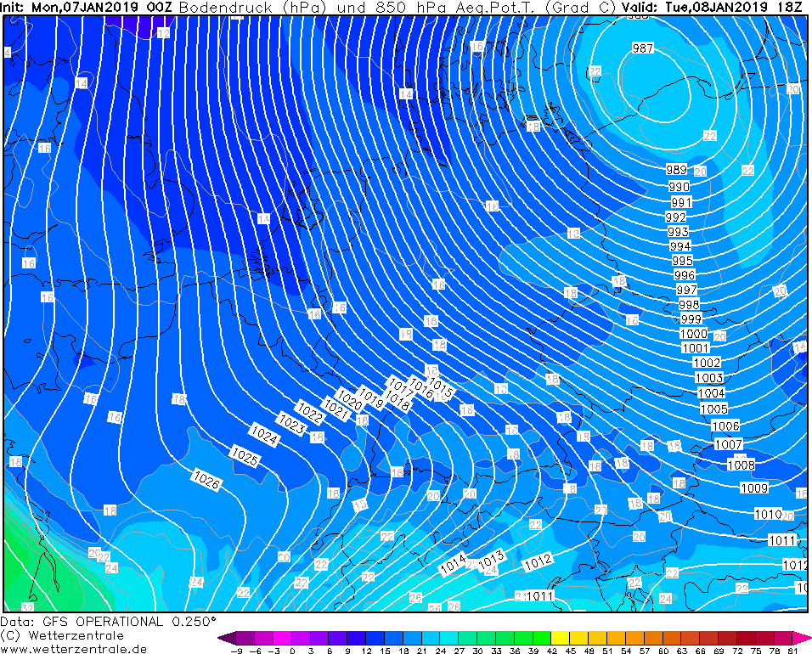Select the 1007 isobar label
Screen dimensions: 812x654
point(728,444)
